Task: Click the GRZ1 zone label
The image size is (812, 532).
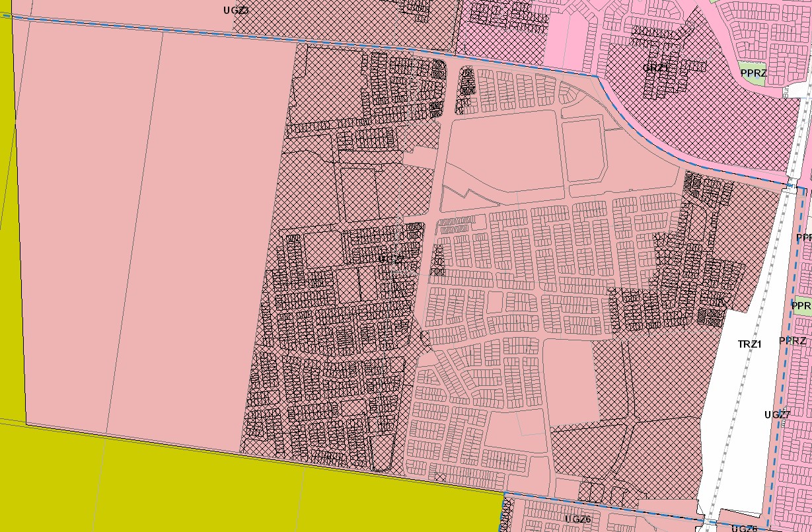Action: (656, 66)
